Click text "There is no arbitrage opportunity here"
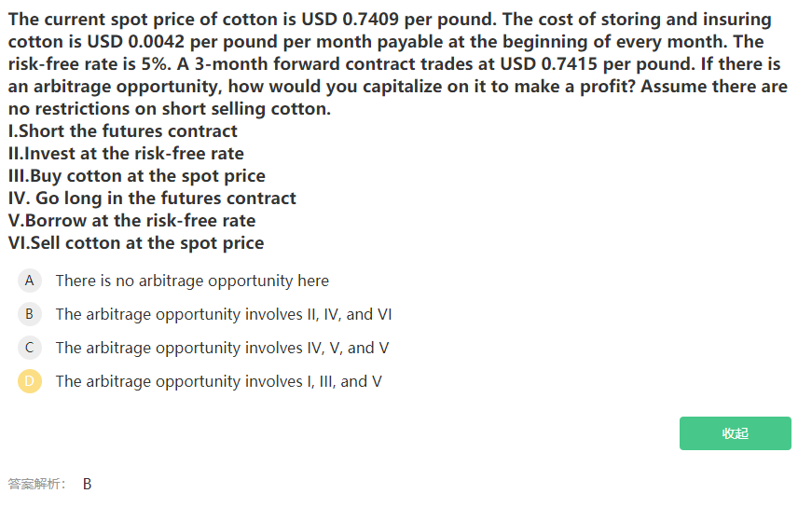This screenshot has height=521, width=812. tap(192, 281)
